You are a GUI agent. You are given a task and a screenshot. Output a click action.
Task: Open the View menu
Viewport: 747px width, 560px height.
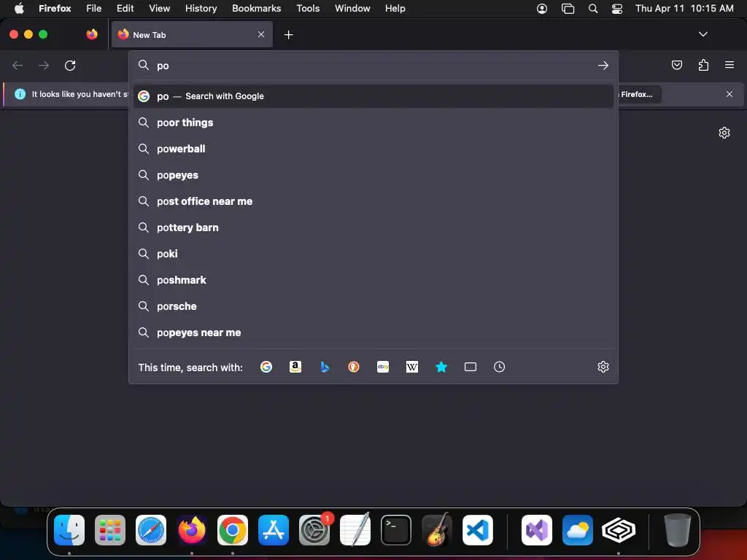point(159,9)
